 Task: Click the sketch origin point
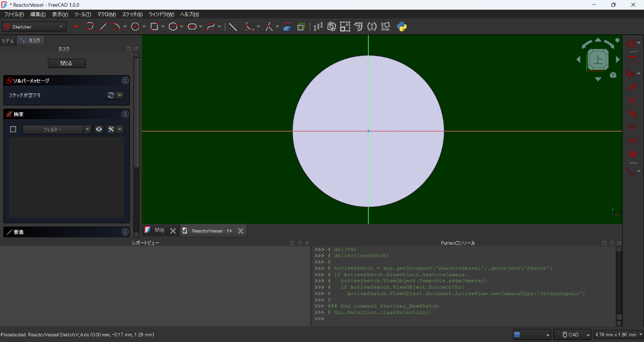pos(368,131)
